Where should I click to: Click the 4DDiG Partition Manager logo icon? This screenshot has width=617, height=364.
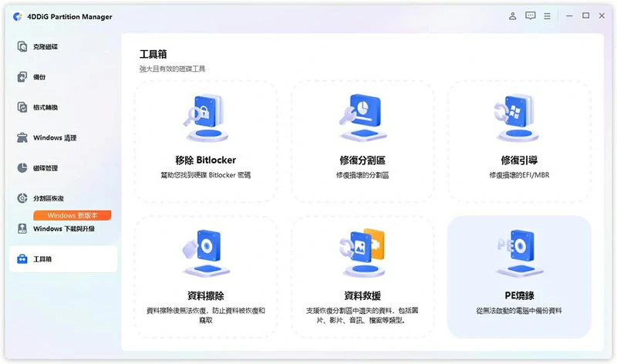tap(18, 16)
